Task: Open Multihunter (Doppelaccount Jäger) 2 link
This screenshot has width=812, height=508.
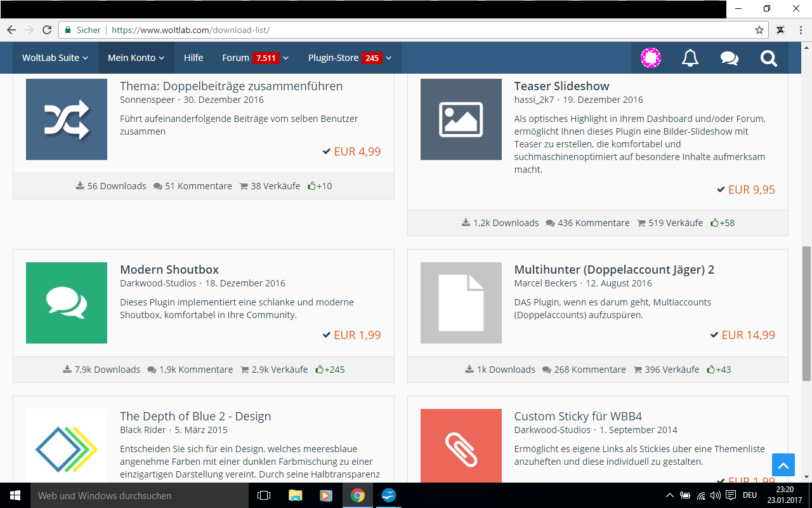Action: click(x=613, y=270)
